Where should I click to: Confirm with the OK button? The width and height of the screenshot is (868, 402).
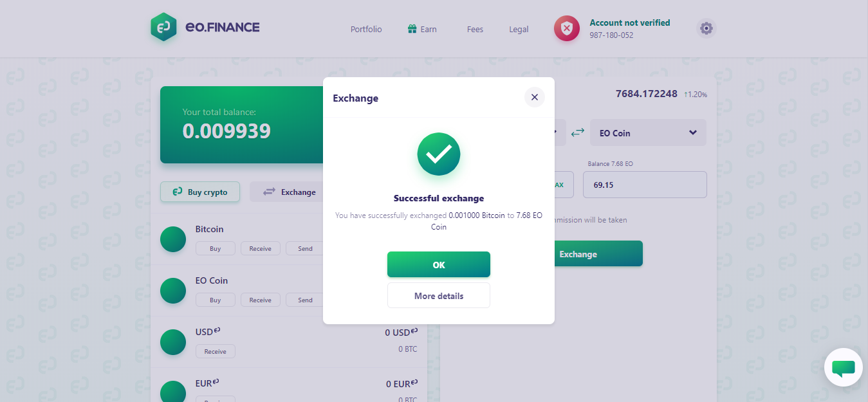tap(439, 264)
